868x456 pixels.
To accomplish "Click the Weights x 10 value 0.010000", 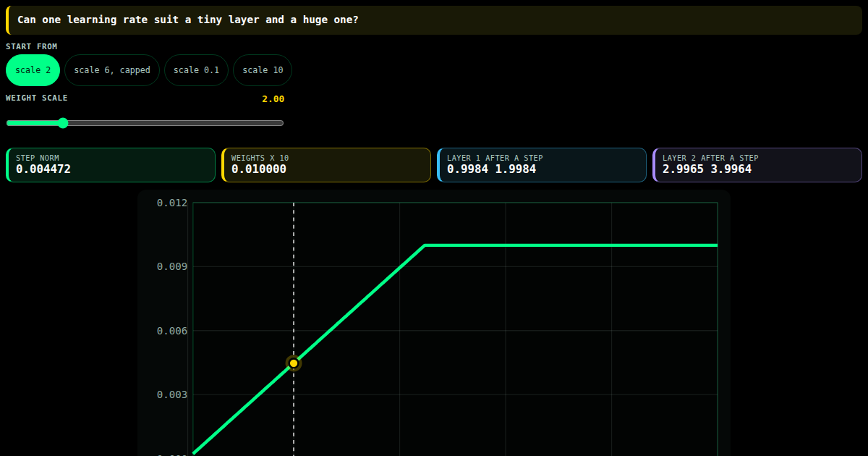I will 259,169.
